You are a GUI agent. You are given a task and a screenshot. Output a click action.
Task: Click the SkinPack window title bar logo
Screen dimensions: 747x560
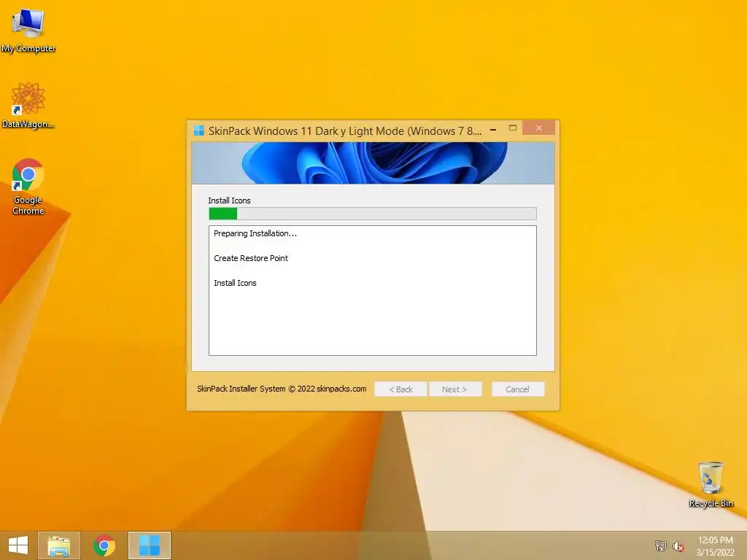tap(198, 131)
